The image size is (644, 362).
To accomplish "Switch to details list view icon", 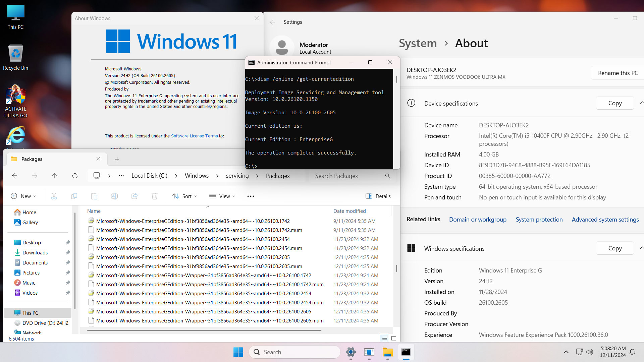I will [x=384, y=338].
